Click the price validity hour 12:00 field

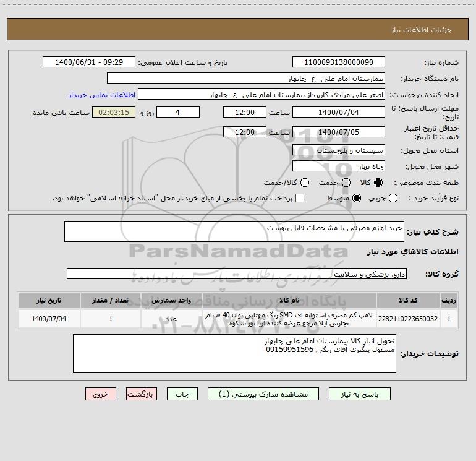245,132
